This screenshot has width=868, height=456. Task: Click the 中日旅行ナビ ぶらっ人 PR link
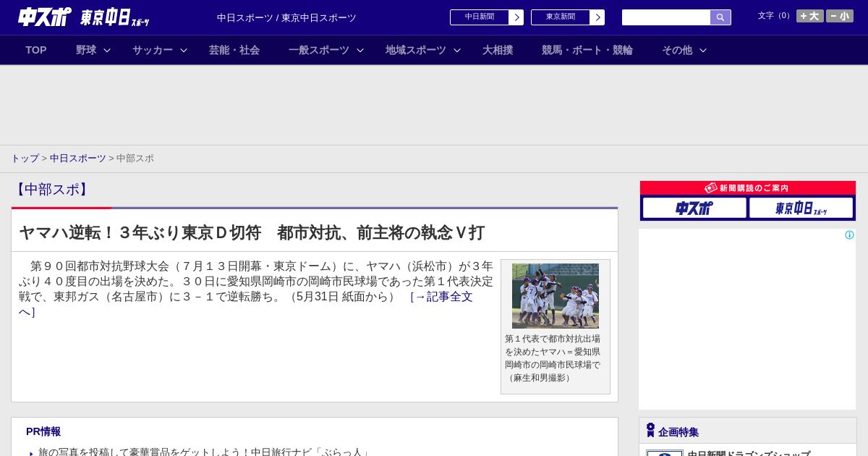click(205, 452)
